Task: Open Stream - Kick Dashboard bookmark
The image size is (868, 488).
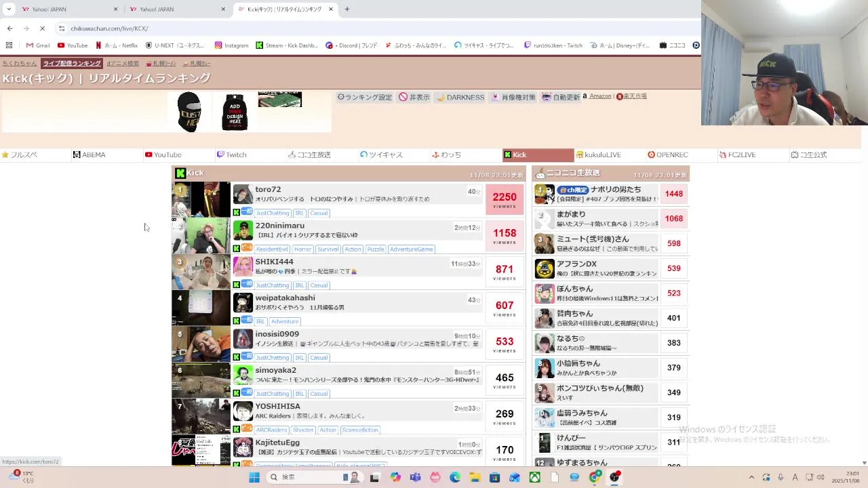Action: [286, 45]
